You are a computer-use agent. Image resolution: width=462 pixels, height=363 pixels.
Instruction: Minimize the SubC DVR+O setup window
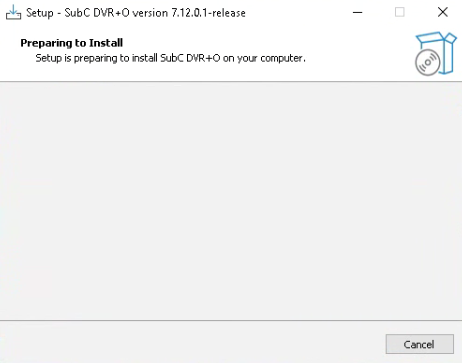tap(358, 13)
